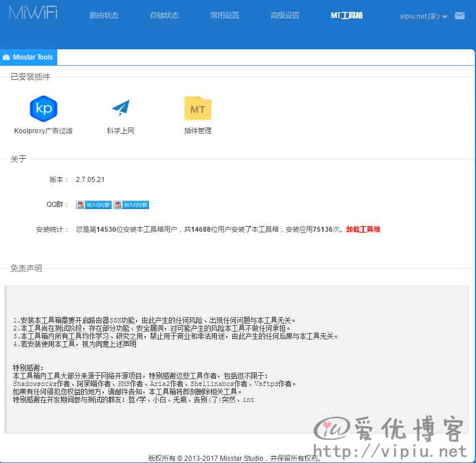Click the second 加入QQ群 badge

coord(131,205)
